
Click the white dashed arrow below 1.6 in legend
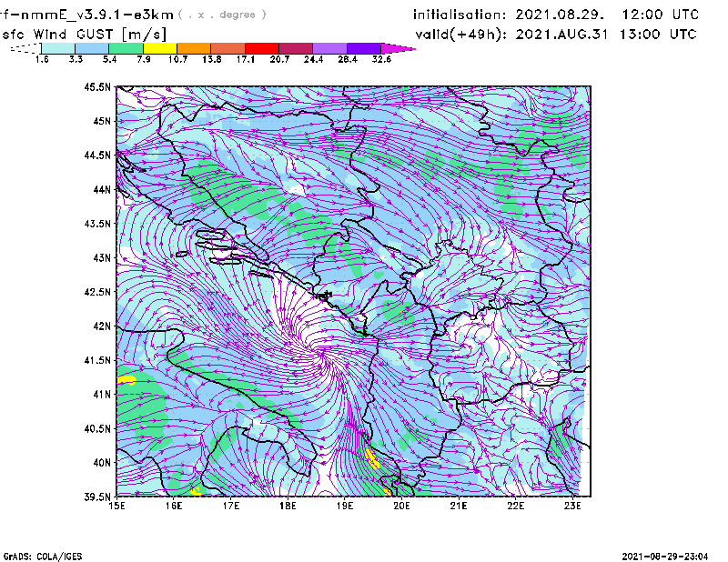[x=25, y=48]
